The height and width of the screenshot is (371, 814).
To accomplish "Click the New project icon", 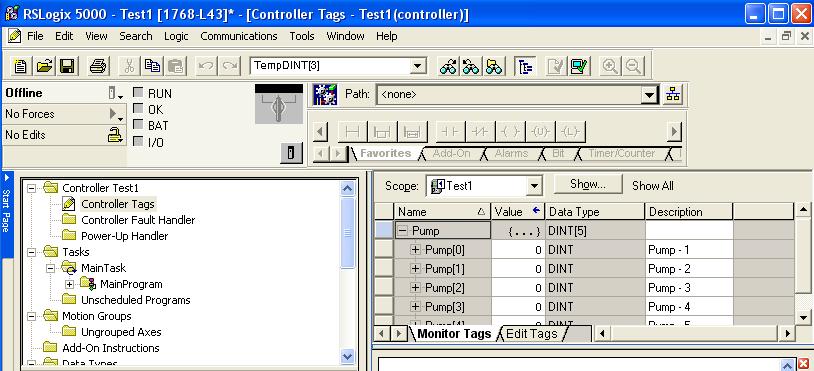I will pyautogui.click(x=21, y=66).
